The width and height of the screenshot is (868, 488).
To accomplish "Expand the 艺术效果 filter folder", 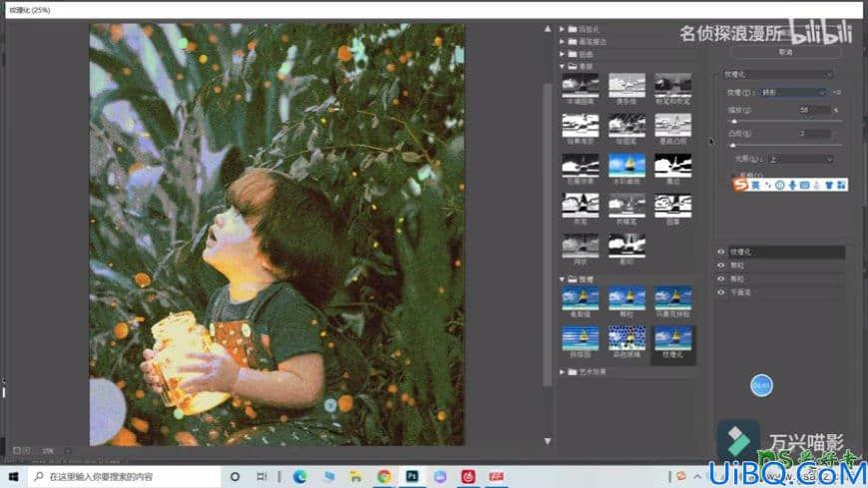I will (562, 371).
